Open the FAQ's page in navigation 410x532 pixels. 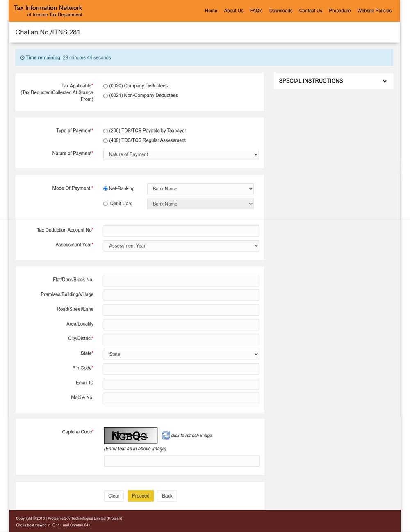point(256,11)
